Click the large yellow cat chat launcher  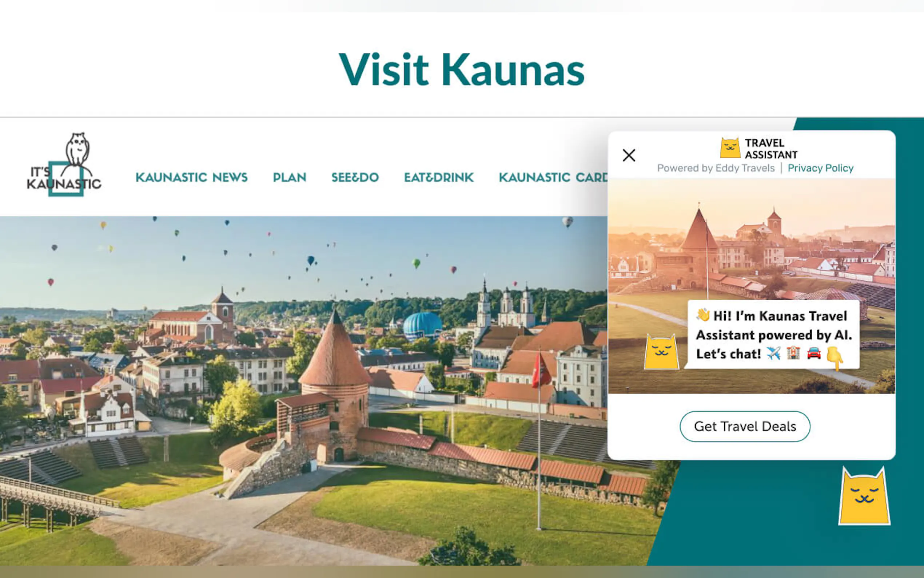[x=864, y=496]
